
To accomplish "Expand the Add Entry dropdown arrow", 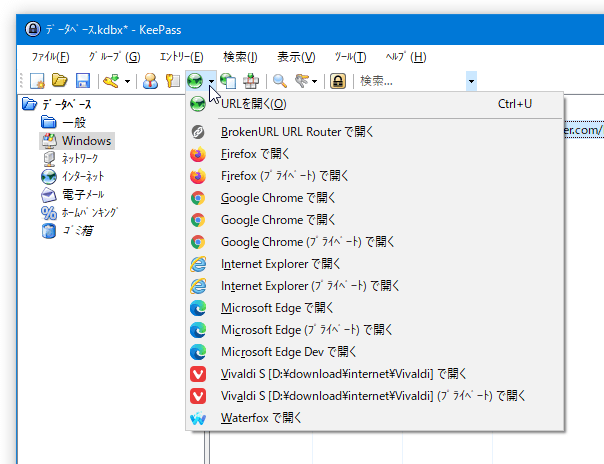I will click(x=127, y=81).
